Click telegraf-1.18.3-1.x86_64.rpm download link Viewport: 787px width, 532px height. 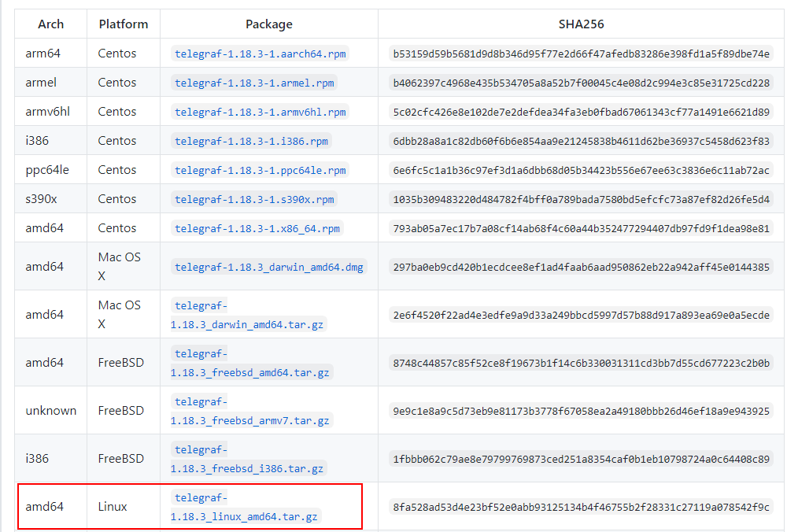pyautogui.click(x=257, y=228)
